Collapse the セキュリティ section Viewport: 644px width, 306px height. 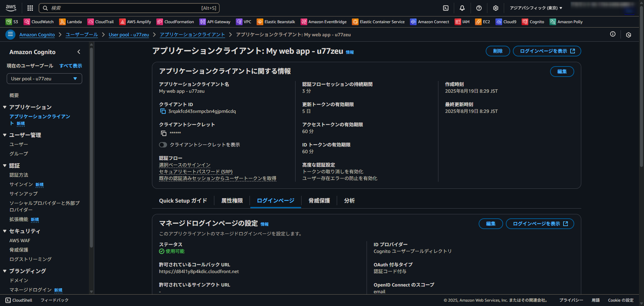(x=5, y=231)
